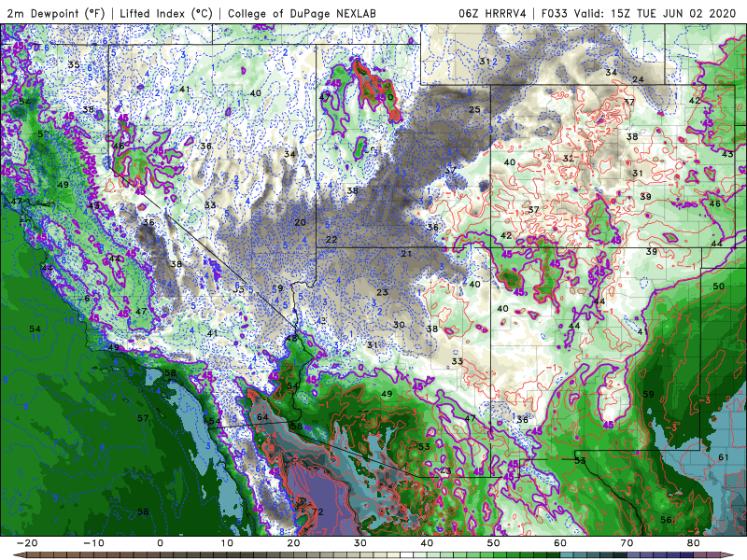Click the '24' dewpoint value near the top right
The width and height of the screenshot is (747, 560).
pos(638,79)
